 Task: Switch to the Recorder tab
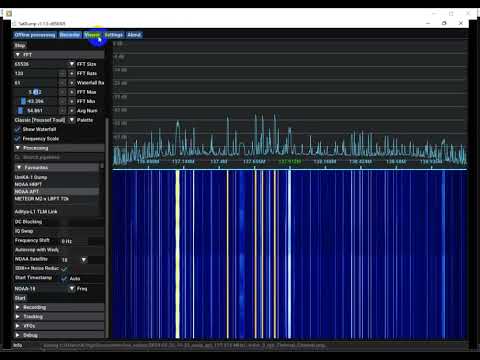click(70, 35)
